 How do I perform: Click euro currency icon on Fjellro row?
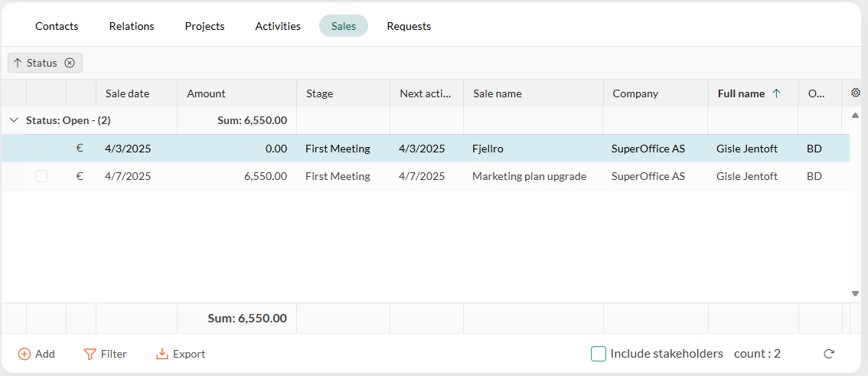pyautogui.click(x=80, y=149)
